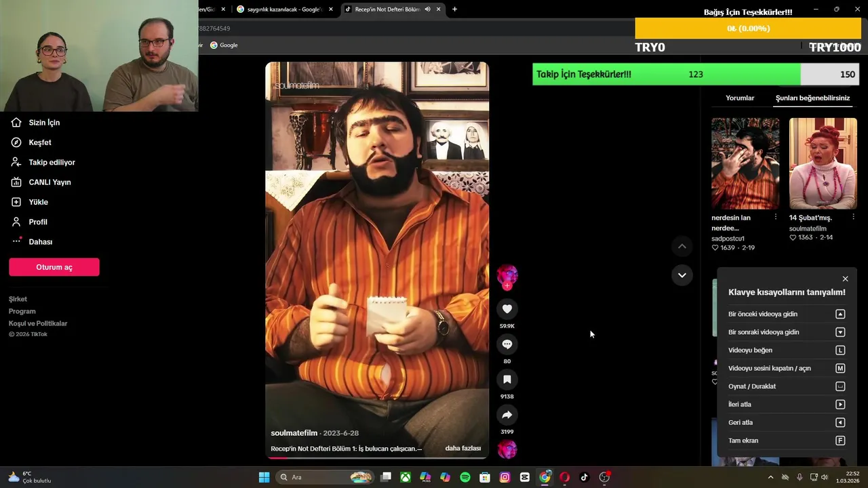Open Microsoft Store taskbar icon

pyautogui.click(x=485, y=477)
